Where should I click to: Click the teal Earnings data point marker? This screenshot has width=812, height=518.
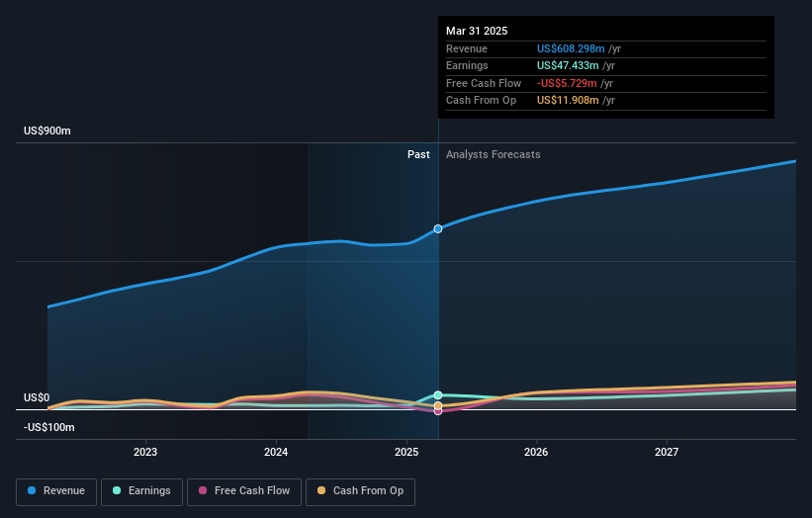pyautogui.click(x=438, y=395)
